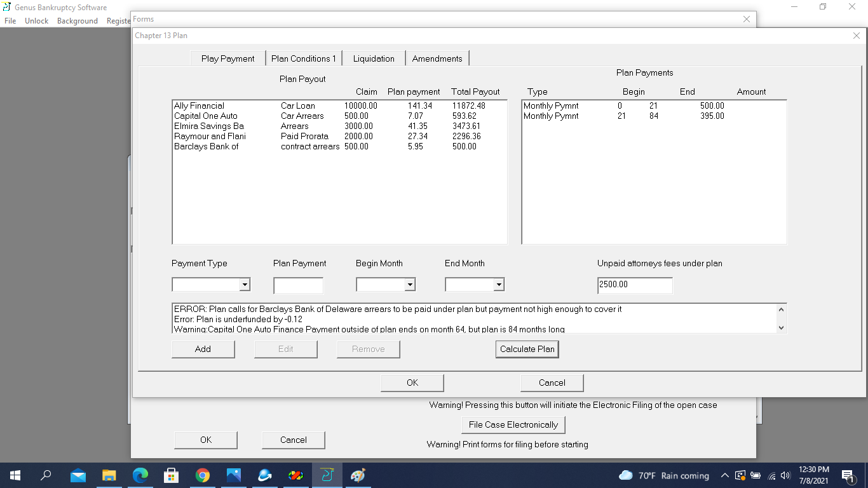Click the Plan Payment amount input field
This screenshot has width=868, height=488.
298,286
